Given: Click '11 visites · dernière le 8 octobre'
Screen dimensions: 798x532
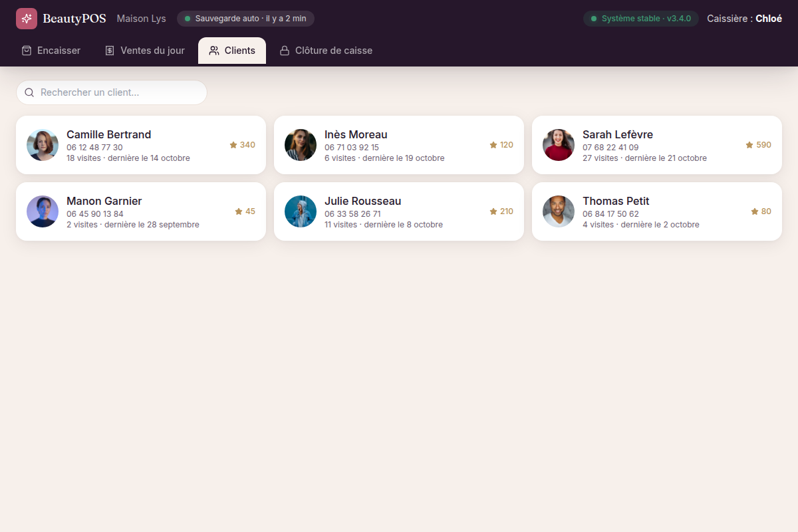Looking at the screenshot, I should 384,225.
